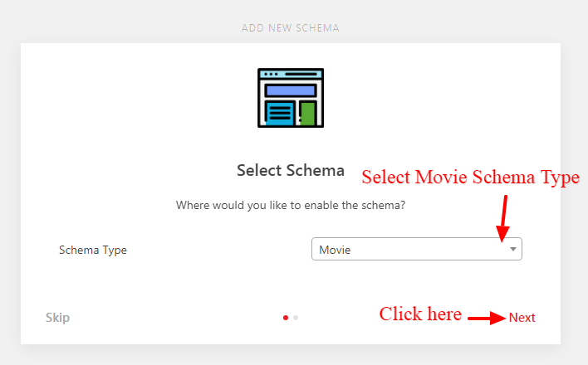Click the green panel in the illustration

pos(308,114)
